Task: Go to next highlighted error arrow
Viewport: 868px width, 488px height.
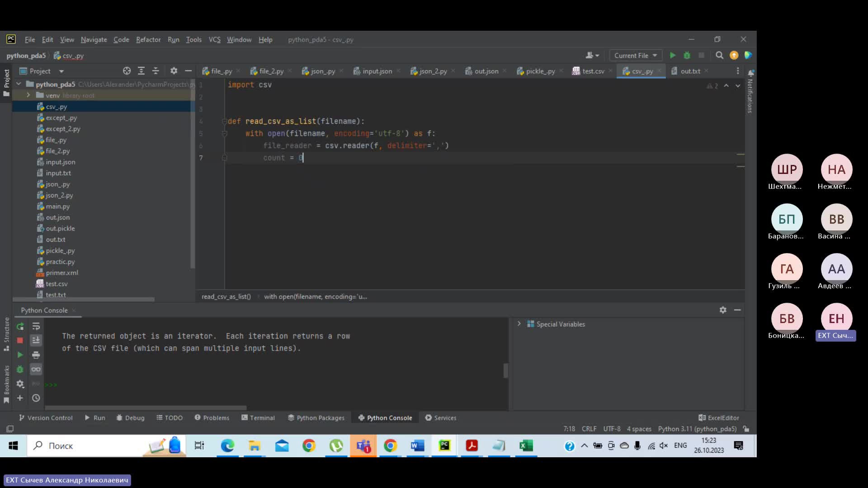Action: point(738,85)
